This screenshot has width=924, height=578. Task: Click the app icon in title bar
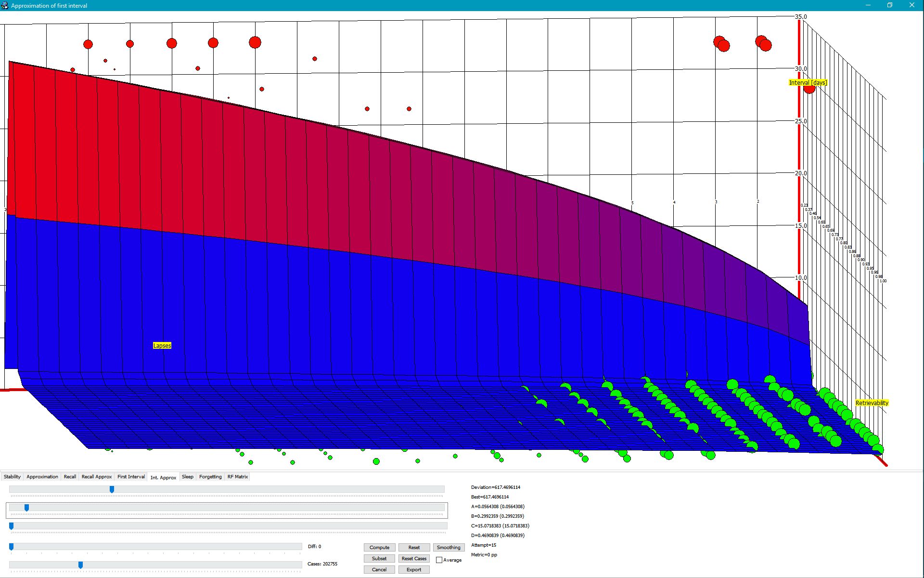(x=5, y=5)
